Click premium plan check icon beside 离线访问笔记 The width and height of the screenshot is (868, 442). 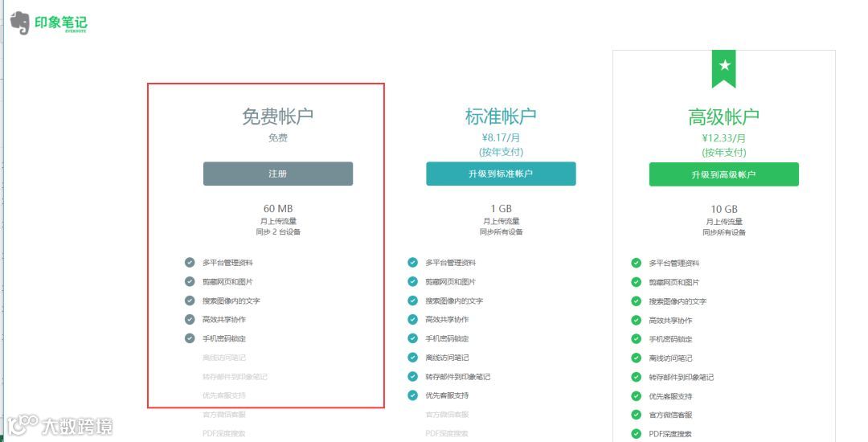click(x=636, y=358)
